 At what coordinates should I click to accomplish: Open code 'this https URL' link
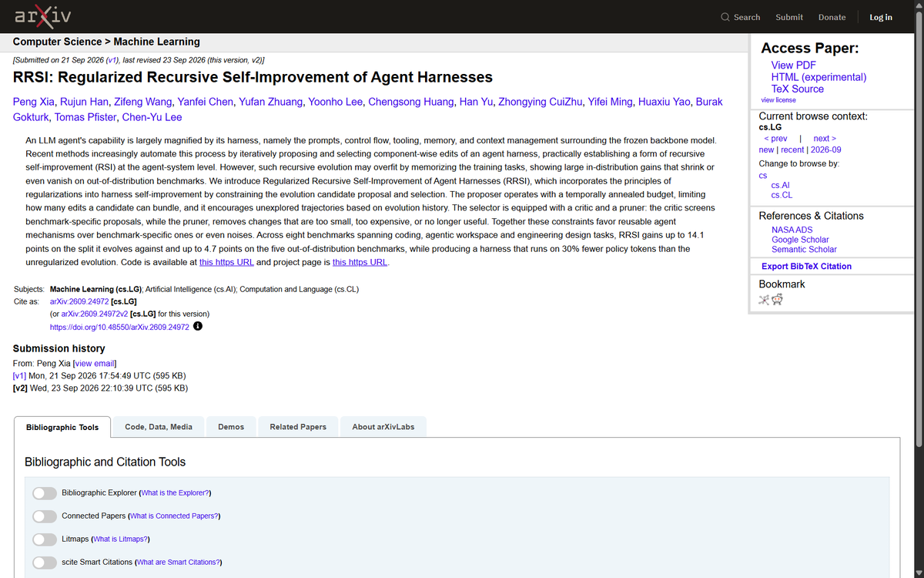click(x=226, y=263)
